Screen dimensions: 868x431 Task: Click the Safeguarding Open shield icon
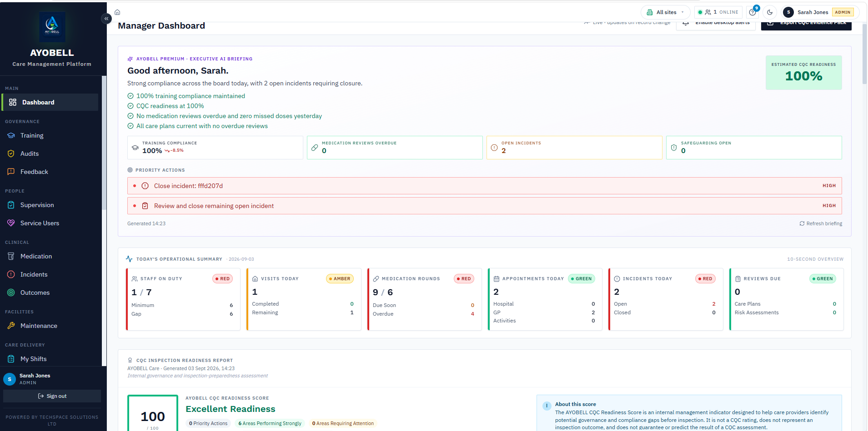[674, 148]
